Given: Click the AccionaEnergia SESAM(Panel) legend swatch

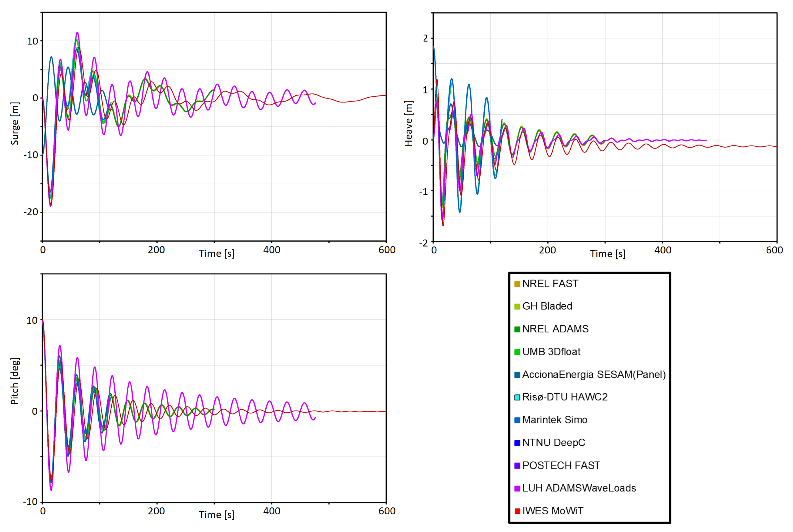Looking at the screenshot, I should 517,375.
